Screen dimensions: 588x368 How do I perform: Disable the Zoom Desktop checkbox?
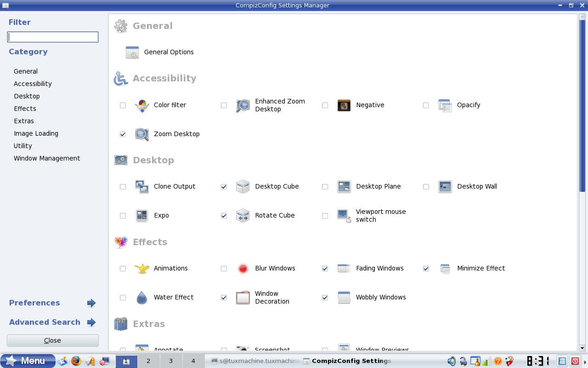click(x=123, y=134)
